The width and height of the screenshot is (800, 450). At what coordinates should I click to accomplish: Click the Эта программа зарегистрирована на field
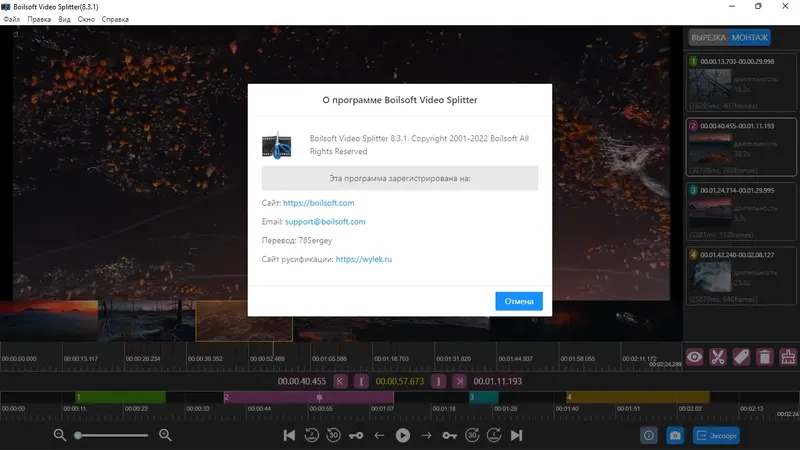(x=399, y=178)
